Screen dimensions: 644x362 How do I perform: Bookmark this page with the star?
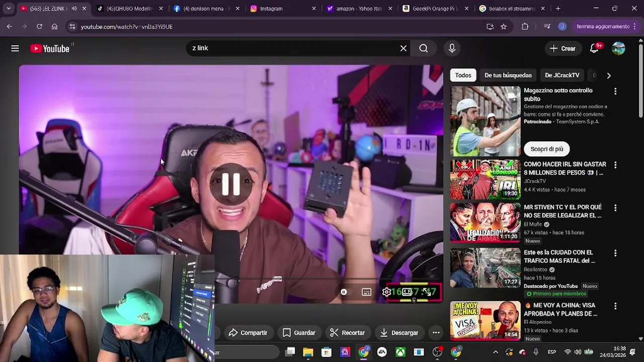coord(504,26)
